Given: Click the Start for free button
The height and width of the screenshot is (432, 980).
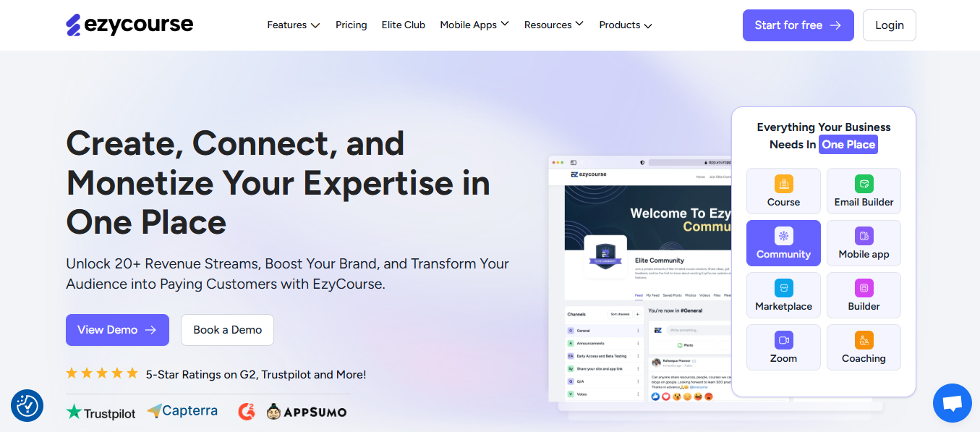Looking at the screenshot, I should [798, 25].
